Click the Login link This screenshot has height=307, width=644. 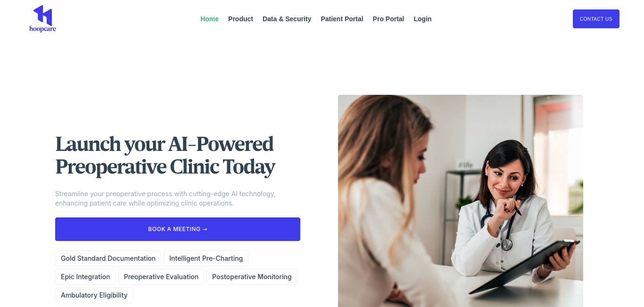coord(422,19)
